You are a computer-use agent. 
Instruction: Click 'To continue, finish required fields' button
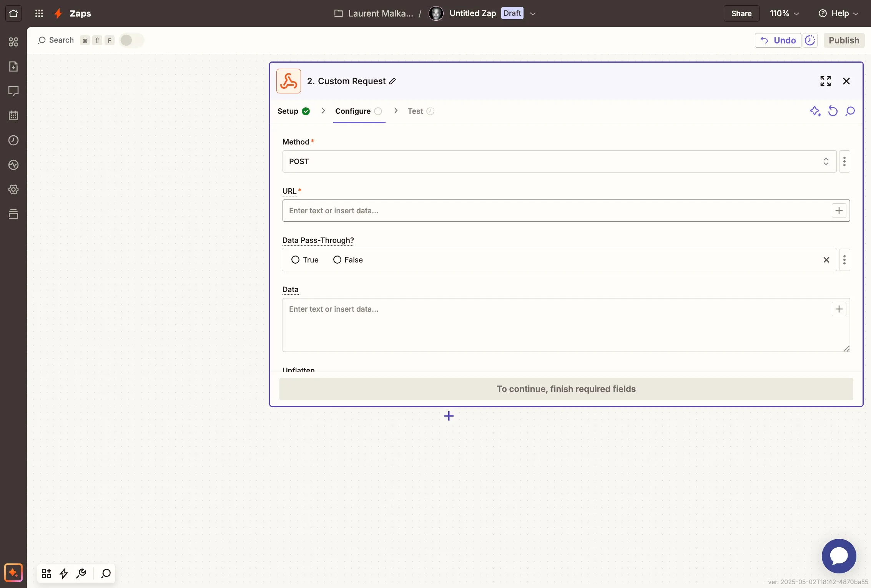566,389
